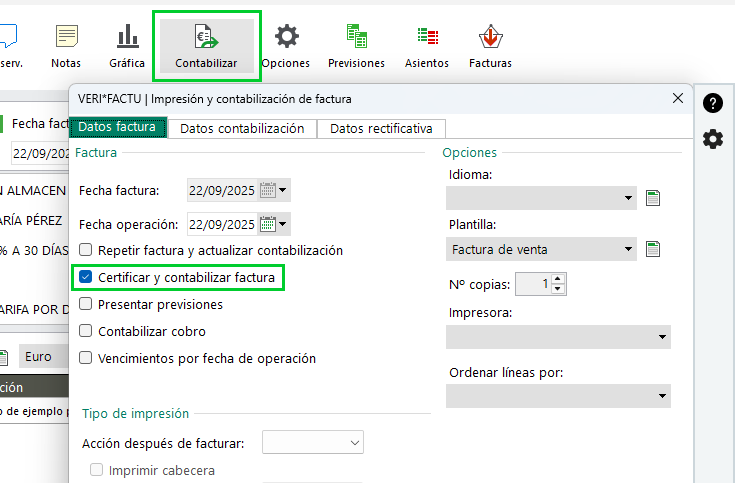The image size is (735, 483).
Task: Click the Nº copias number field
Action: tap(533, 284)
